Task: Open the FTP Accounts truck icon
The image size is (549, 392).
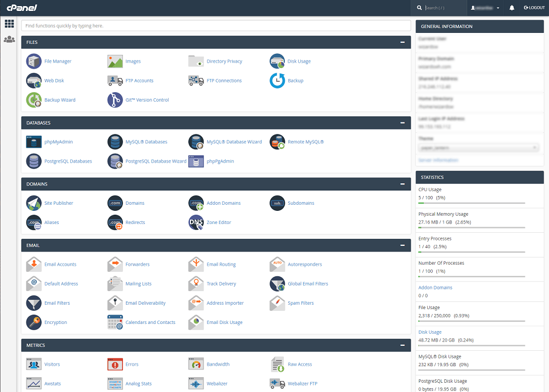Action: click(x=115, y=81)
